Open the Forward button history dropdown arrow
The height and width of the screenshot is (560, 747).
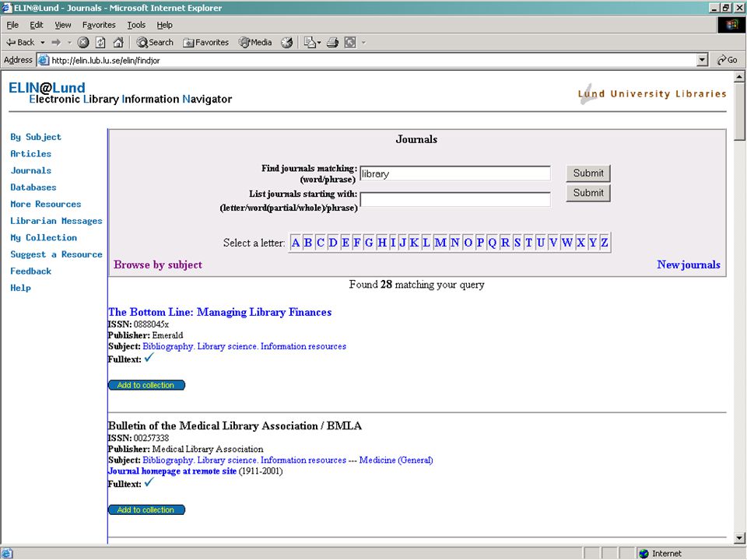point(69,42)
